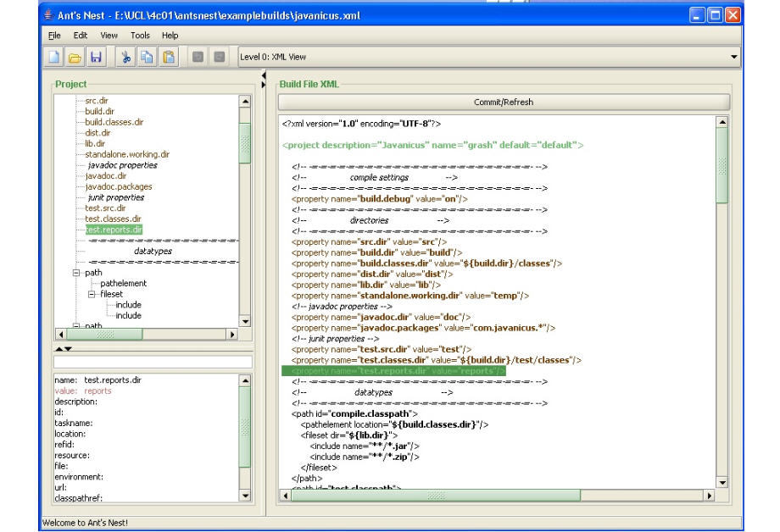The image size is (780, 532).
Task: Click the Open folder toolbar icon
Action: click(x=74, y=57)
